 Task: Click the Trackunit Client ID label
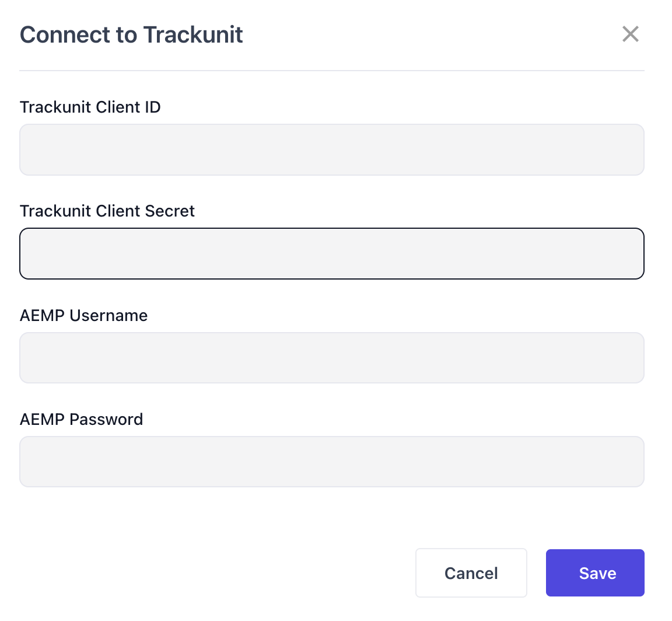[90, 107]
